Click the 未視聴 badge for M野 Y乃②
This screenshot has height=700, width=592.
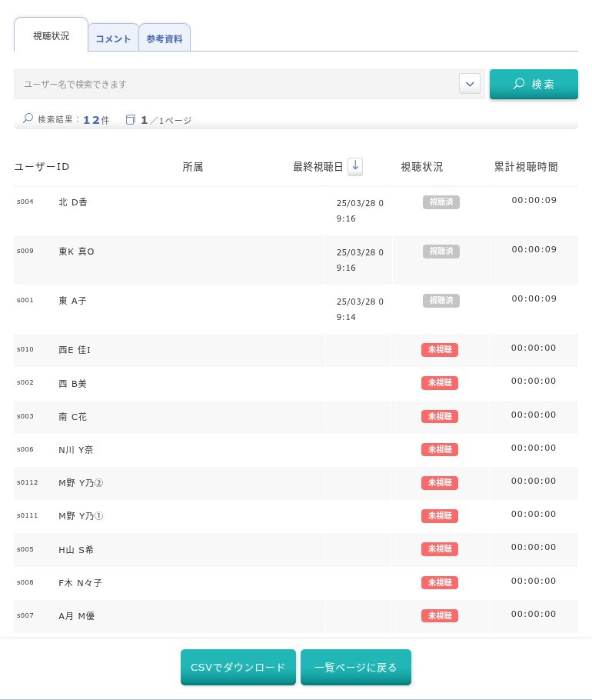coord(440,482)
